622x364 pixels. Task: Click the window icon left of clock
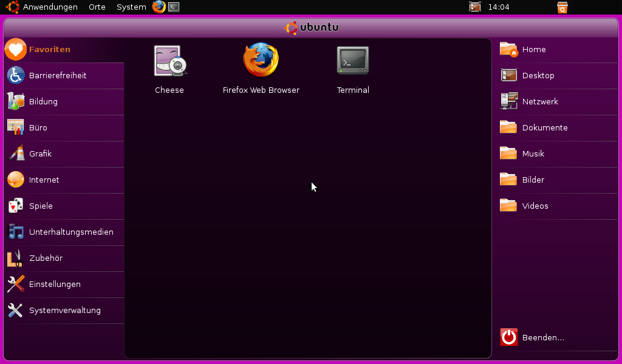pos(475,7)
